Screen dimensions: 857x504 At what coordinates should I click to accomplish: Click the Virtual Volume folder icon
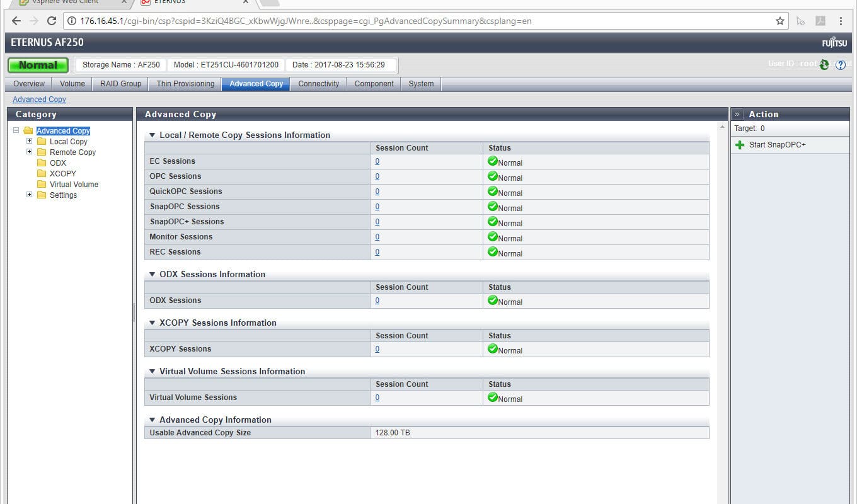pyautogui.click(x=42, y=184)
